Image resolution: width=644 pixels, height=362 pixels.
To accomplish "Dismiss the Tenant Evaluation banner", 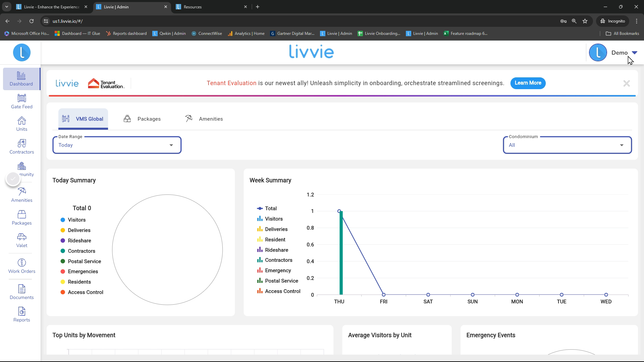I will tap(626, 83).
